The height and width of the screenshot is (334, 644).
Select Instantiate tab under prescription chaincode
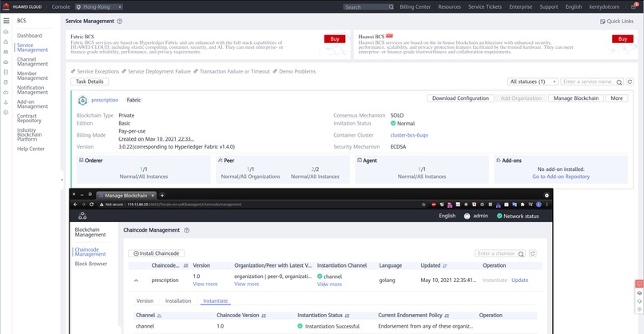pos(216,301)
